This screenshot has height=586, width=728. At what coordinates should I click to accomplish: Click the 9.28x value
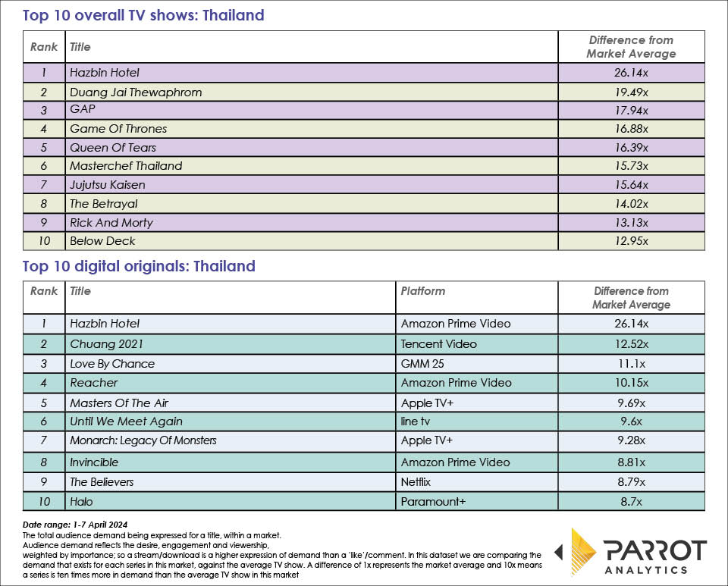click(x=632, y=440)
